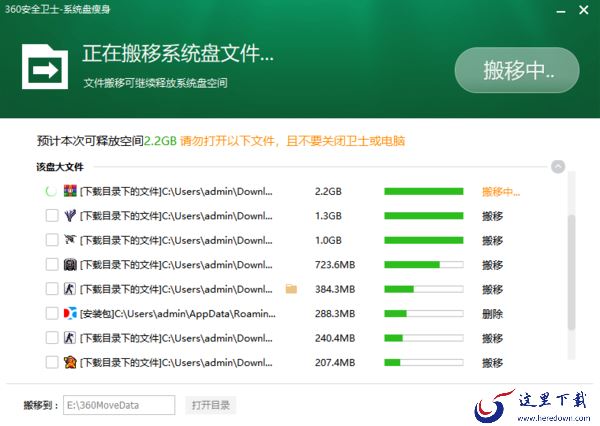Click the file icon in the 384.3MB row
Screen dimensions: 600x426
(70, 289)
